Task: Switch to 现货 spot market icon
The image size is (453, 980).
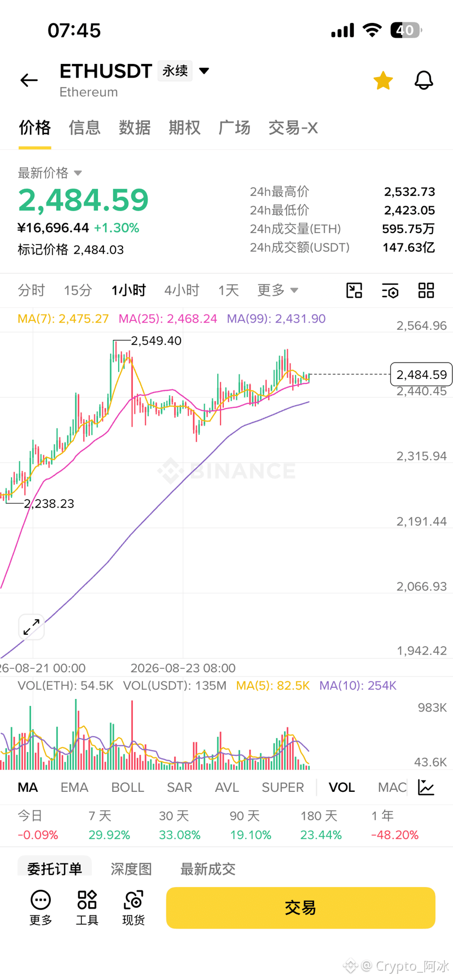Action: [133, 907]
